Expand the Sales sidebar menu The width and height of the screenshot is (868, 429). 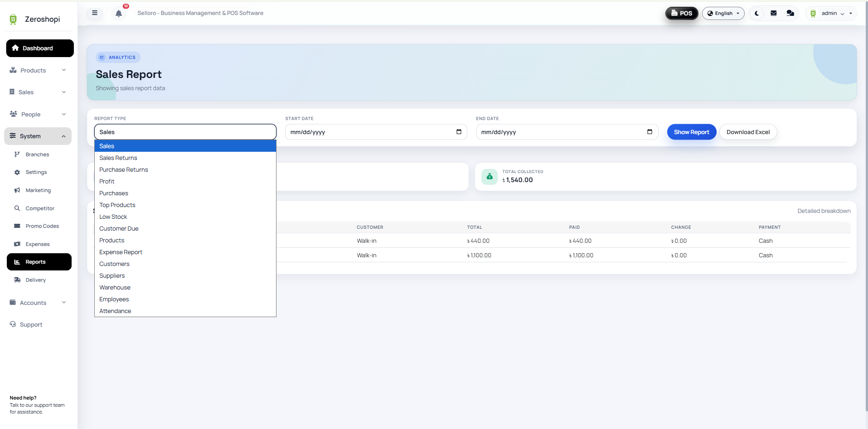pos(38,92)
